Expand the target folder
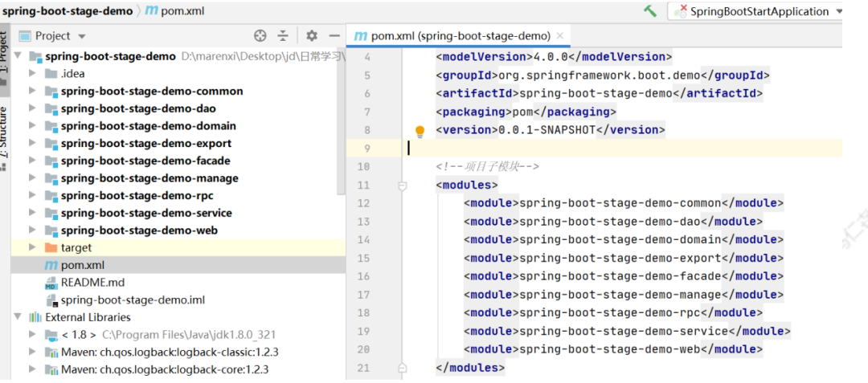The image size is (868, 383). tap(33, 247)
